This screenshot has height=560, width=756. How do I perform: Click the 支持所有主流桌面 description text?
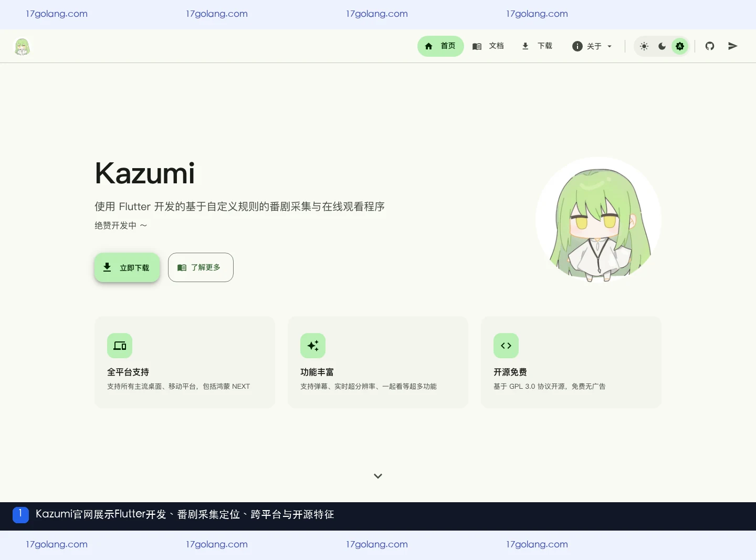point(178,386)
